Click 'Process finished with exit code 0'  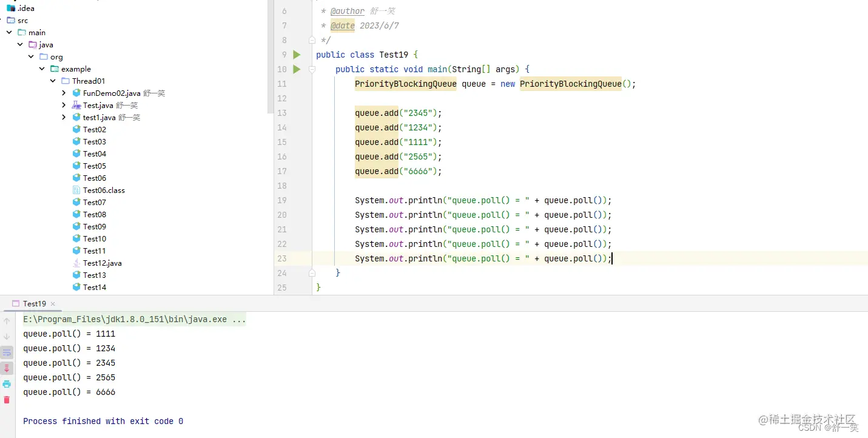(x=103, y=421)
